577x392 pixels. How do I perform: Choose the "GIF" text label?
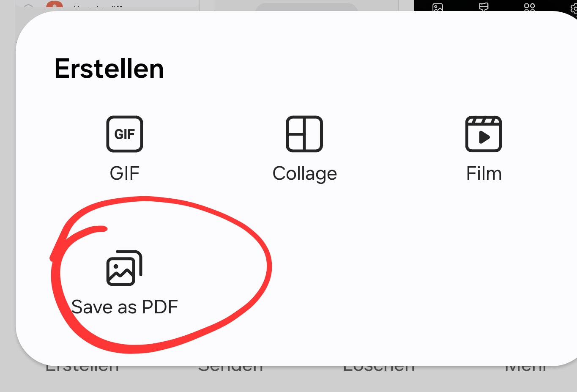(x=124, y=173)
